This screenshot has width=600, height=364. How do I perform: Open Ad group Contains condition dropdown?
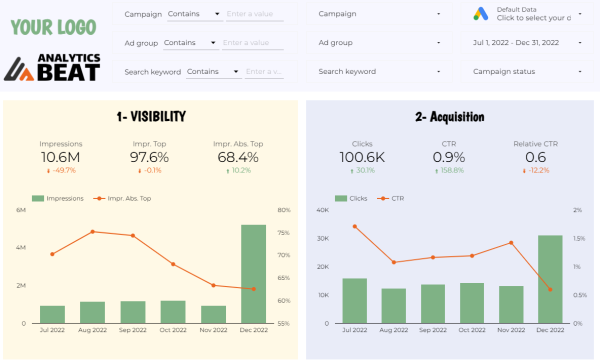[x=191, y=43]
